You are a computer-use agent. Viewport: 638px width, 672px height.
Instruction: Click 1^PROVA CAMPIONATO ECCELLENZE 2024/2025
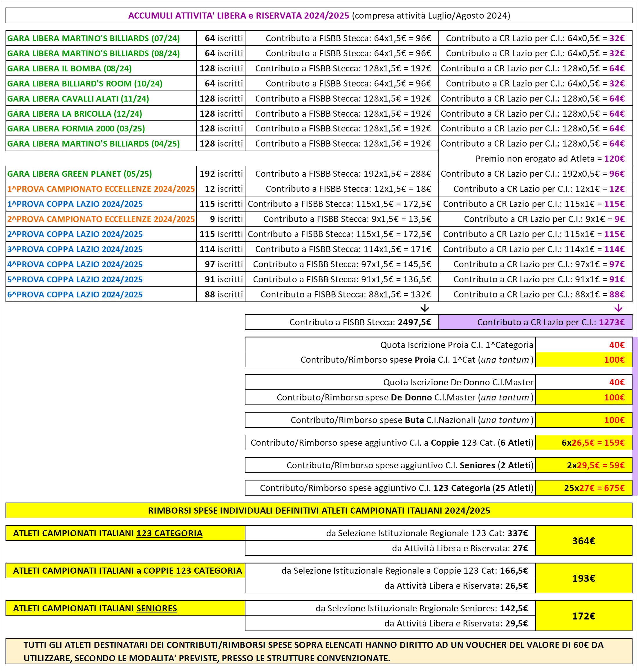click(x=101, y=189)
